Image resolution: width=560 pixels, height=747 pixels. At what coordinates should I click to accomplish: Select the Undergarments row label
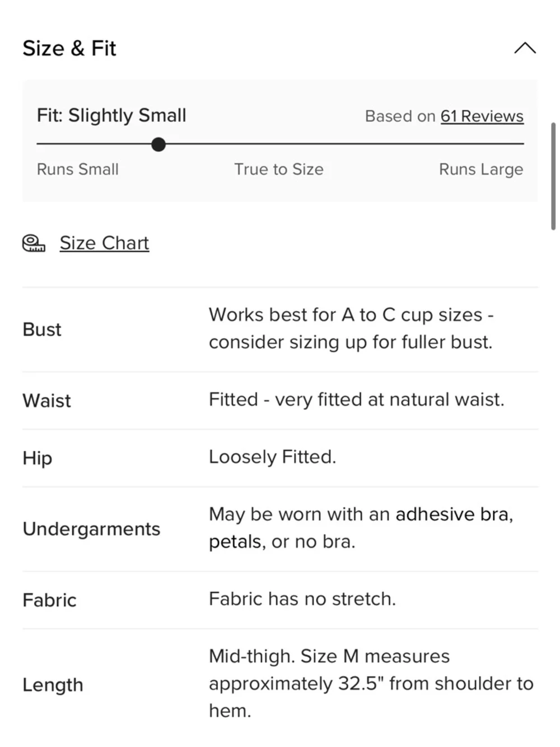click(91, 529)
